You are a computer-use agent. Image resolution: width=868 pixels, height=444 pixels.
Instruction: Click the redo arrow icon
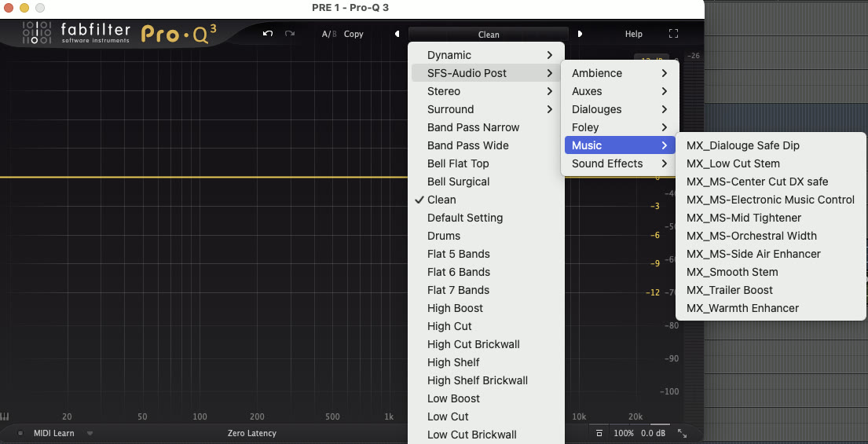point(290,34)
